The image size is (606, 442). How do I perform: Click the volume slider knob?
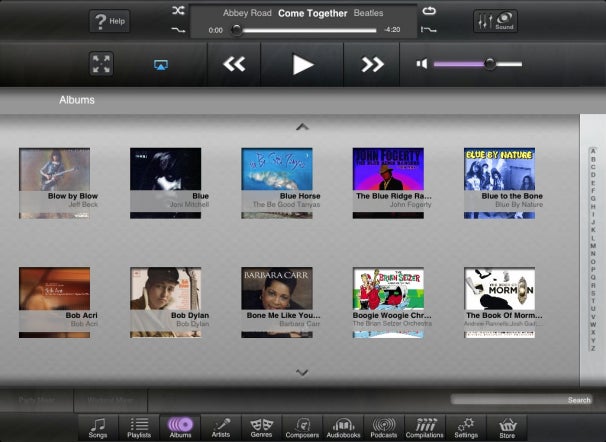coord(490,64)
